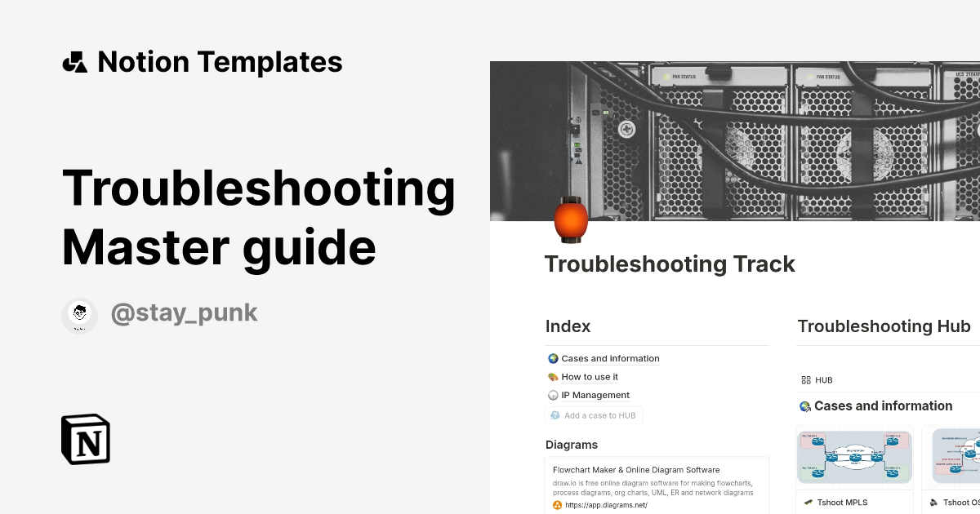Click the @stay_punk author link

point(185,312)
